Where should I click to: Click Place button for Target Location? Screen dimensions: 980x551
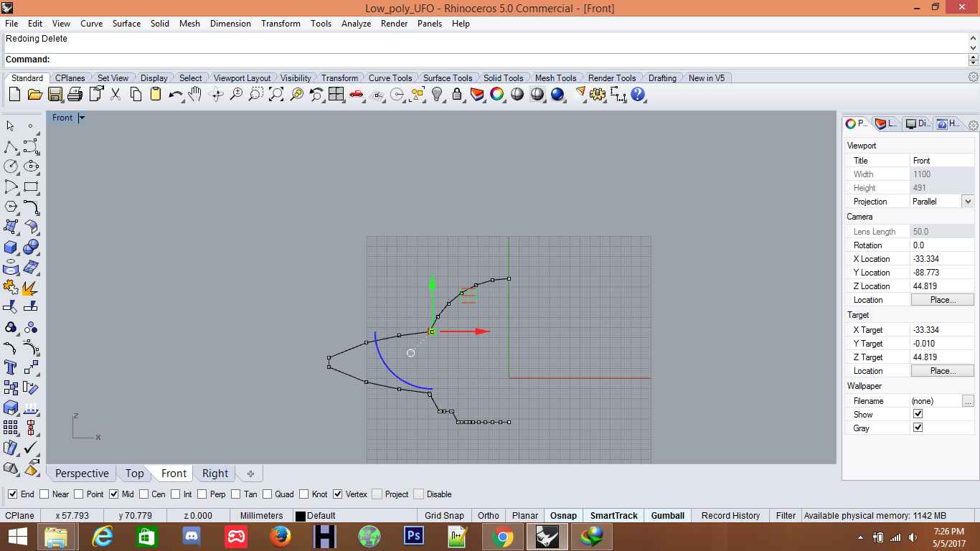pos(943,371)
